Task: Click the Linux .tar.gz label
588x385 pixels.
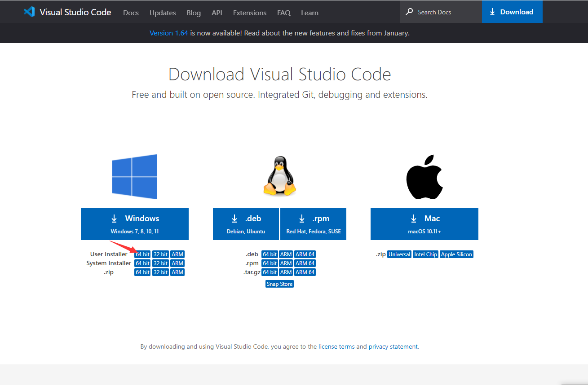Action: pyautogui.click(x=252, y=272)
